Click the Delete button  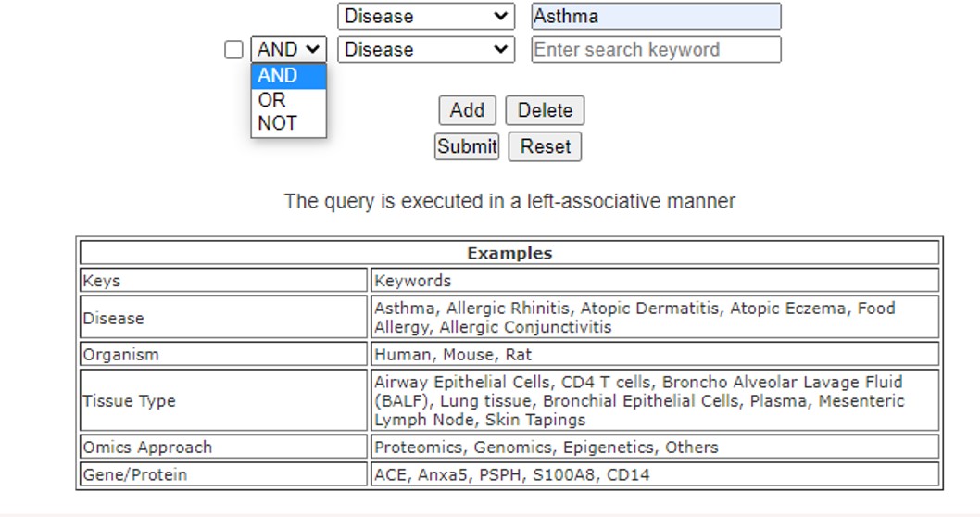coord(545,110)
